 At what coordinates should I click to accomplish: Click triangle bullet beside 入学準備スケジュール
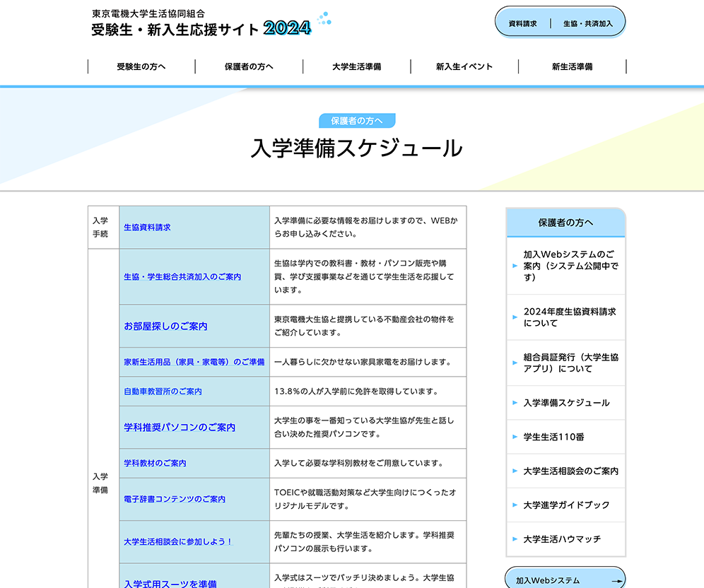[515, 403]
